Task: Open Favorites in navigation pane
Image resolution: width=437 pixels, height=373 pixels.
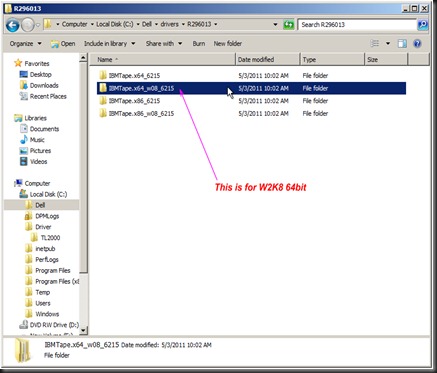Action: 37,63
